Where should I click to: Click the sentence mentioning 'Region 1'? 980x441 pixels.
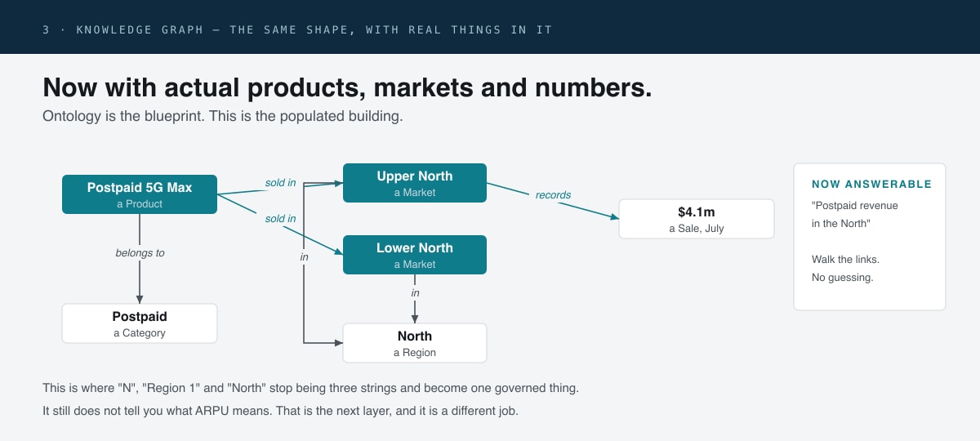pos(310,388)
